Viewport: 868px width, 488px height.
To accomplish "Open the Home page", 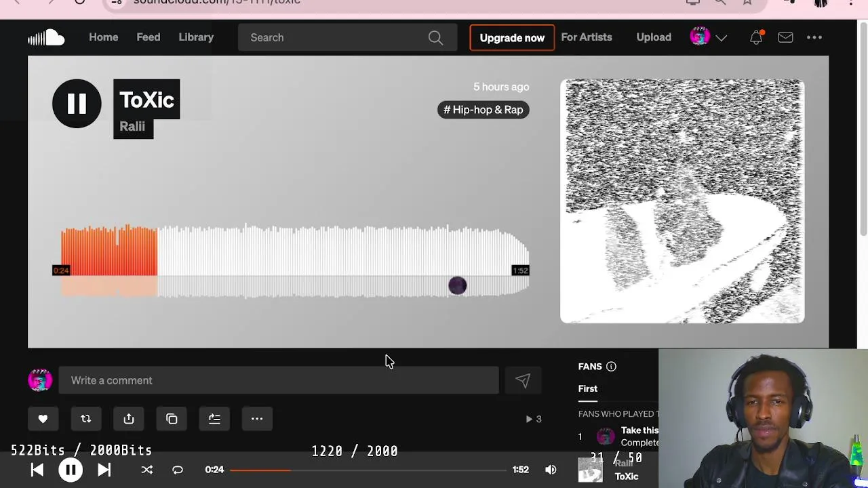I will (104, 37).
